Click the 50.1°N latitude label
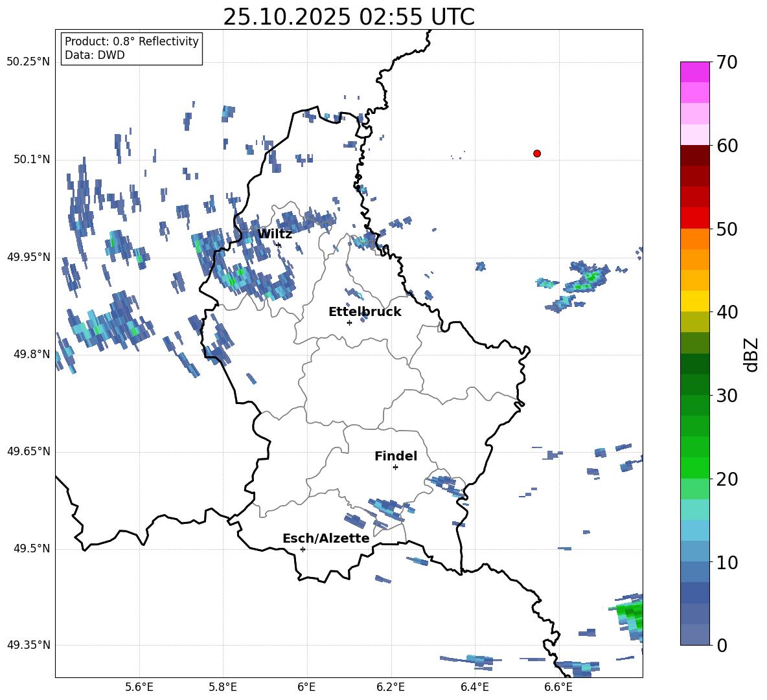Screen dimensions: 767x700 [32, 159]
